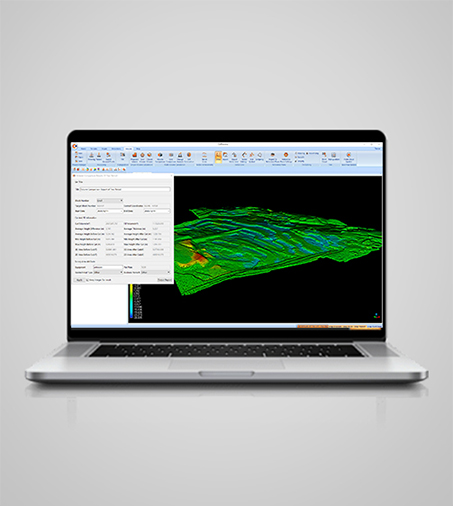Image resolution: width=453 pixels, height=506 pixels.
Task: Click the report button at dialog's bottom right
Action: point(165,280)
